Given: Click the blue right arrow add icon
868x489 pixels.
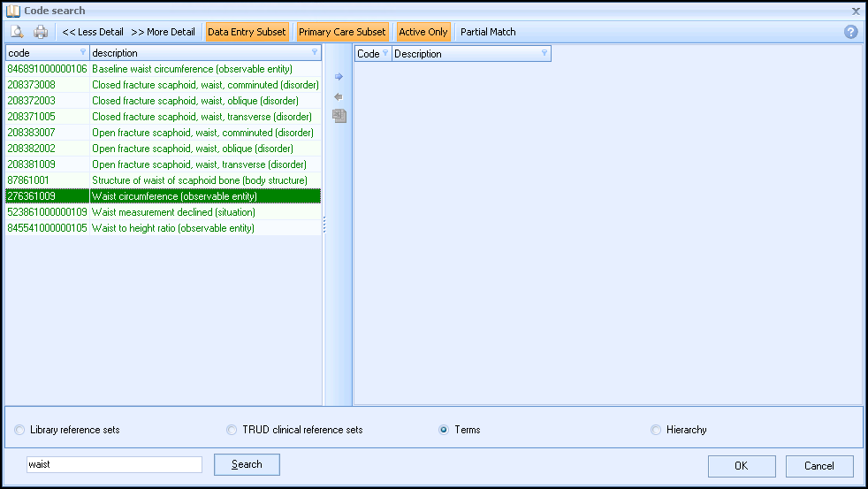Looking at the screenshot, I should [339, 76].
